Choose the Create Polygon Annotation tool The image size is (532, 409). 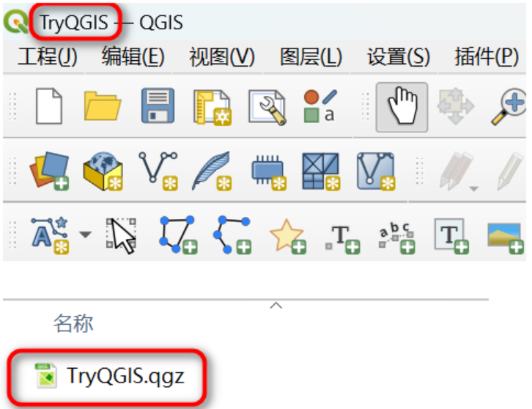coord(178,235)
